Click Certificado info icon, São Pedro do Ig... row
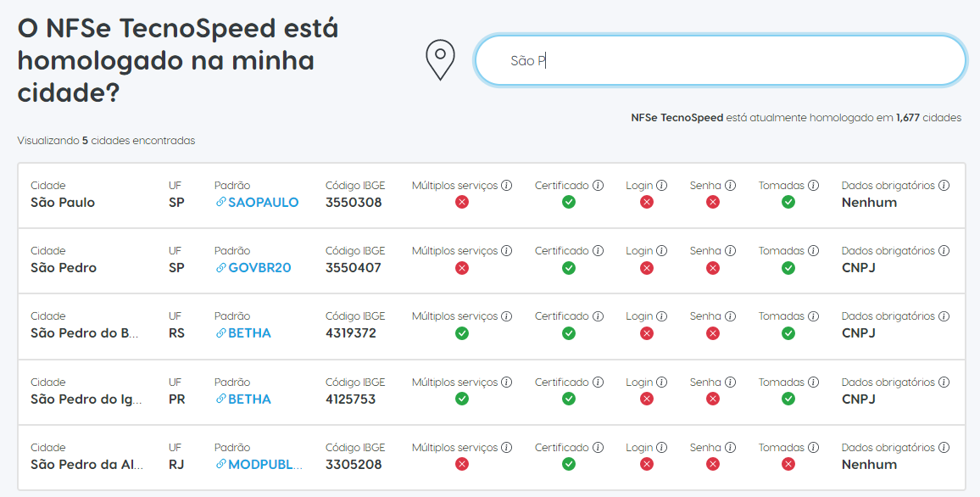The height and width of the screenshot is (497, 980). point(599,382)
